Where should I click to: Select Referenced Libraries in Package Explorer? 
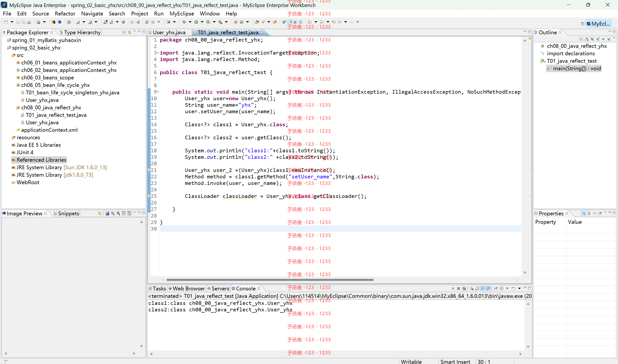pos(39,160)
